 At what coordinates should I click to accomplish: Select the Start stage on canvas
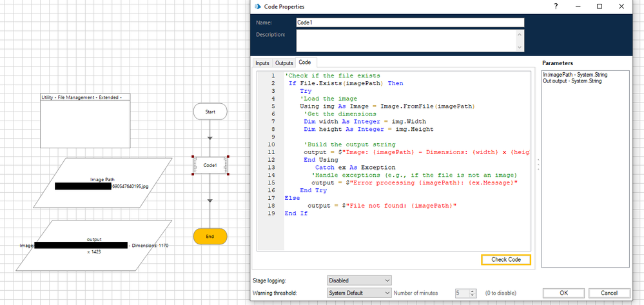pos(210,112)
